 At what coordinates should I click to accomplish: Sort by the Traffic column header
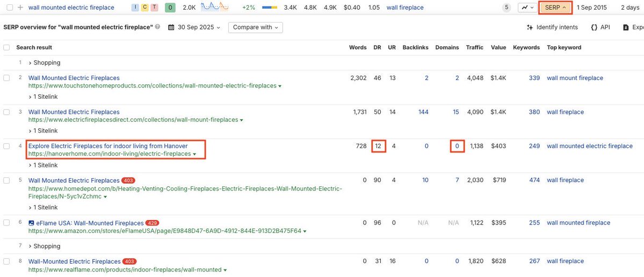click(475, 48)
